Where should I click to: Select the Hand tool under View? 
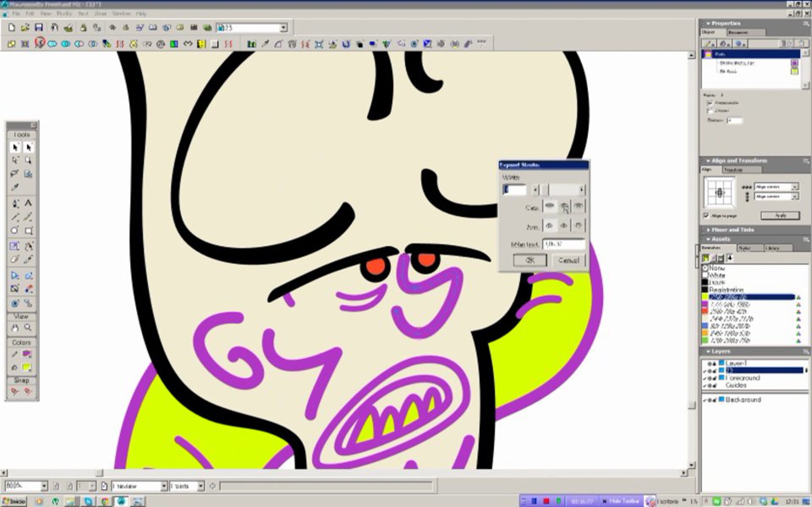tap(15, 328)
